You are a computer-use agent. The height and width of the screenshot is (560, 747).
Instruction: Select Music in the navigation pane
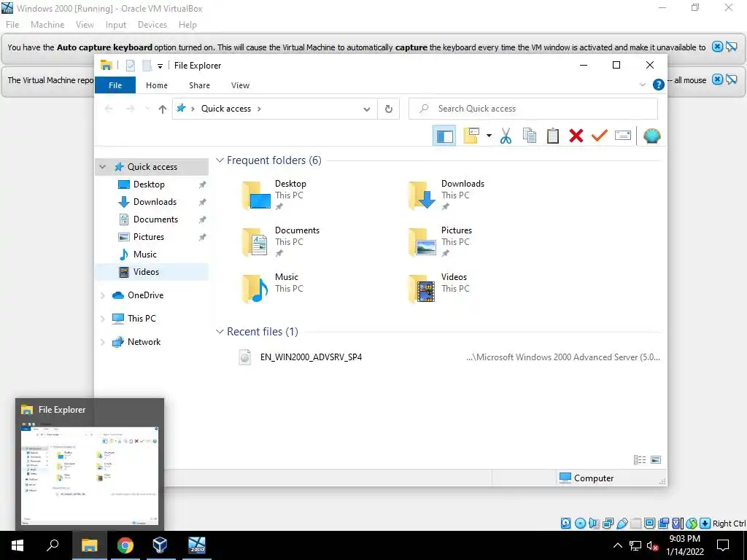point(145,254)
